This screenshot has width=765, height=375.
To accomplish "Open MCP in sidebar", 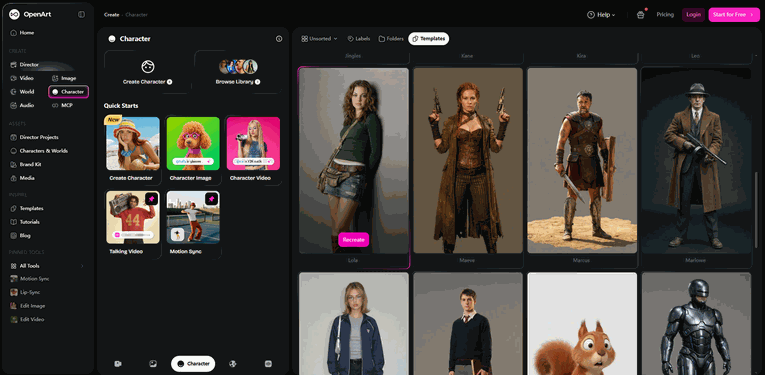I will 62,105.
